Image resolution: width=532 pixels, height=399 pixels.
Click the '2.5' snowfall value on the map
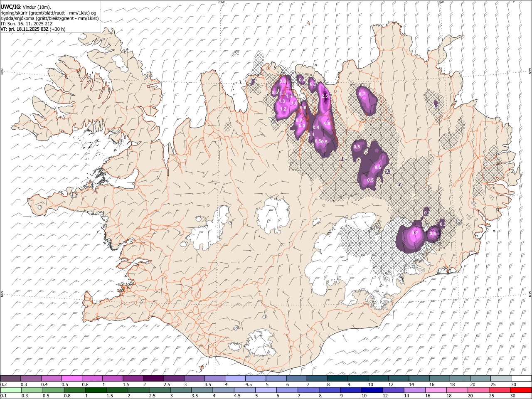click(x=325, y=96)
